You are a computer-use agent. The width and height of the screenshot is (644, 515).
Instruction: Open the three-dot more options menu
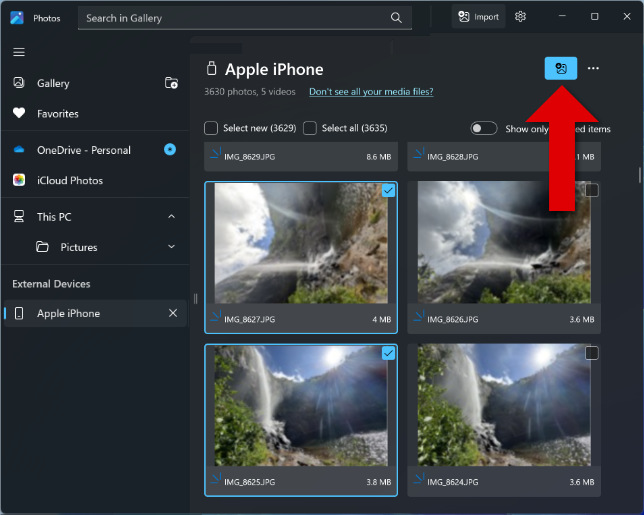tap(593, 68)
